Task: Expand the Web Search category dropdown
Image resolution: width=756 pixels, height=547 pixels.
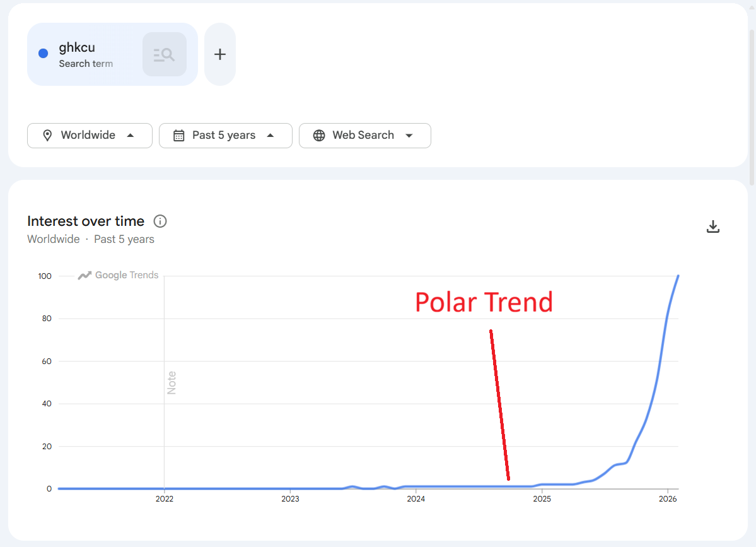Action: [409, 135]
